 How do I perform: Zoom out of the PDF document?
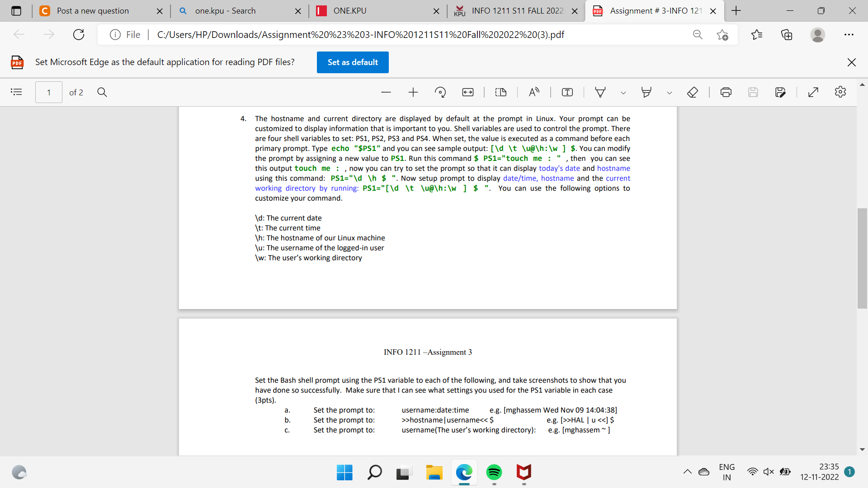(386, 92)
